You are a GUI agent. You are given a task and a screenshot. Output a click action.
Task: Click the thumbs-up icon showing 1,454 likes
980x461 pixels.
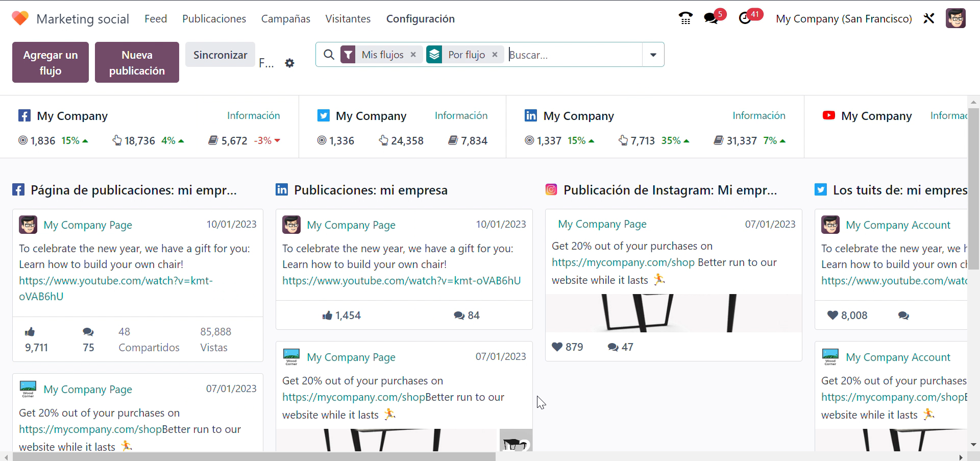point(328,316)
